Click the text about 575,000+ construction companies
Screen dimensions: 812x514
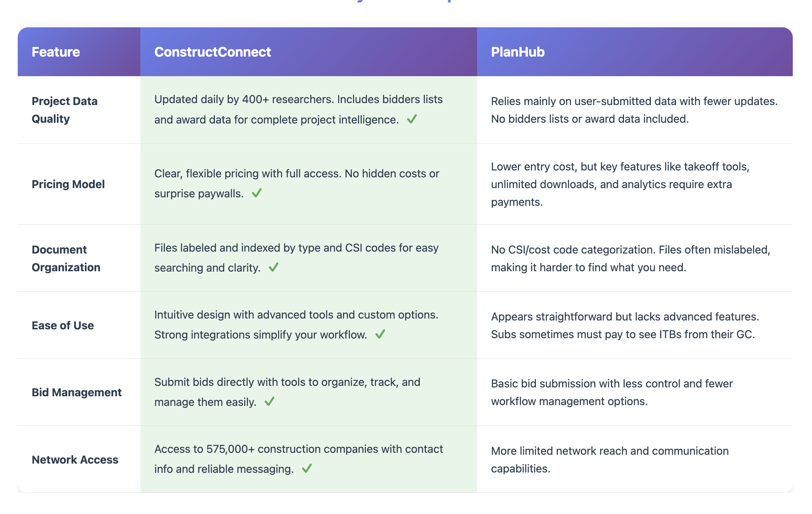click(299, 459)
